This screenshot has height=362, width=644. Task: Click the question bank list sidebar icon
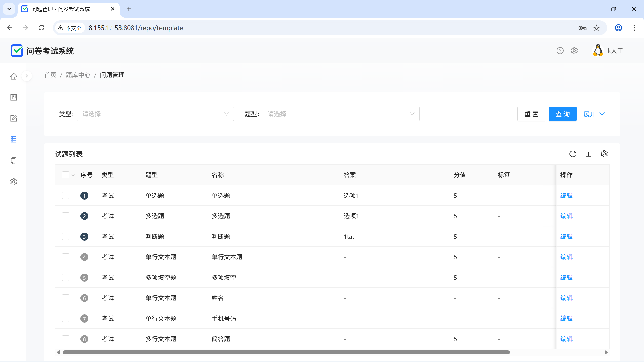pos(14,140)
